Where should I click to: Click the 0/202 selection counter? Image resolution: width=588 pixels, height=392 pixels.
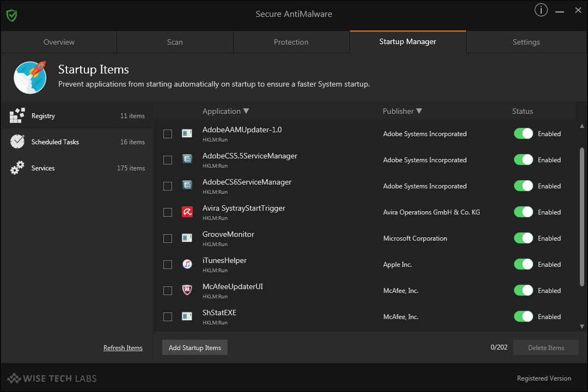point(499,347)
